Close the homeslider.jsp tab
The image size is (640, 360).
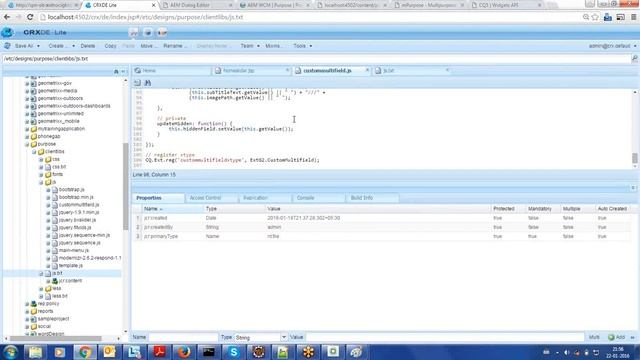[x=287, y=70]
